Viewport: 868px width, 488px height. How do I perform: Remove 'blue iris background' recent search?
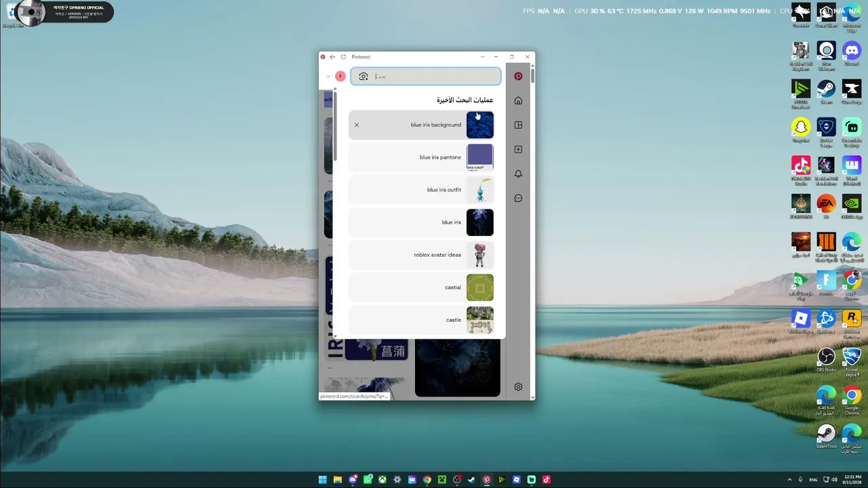[x=357, y=125]
